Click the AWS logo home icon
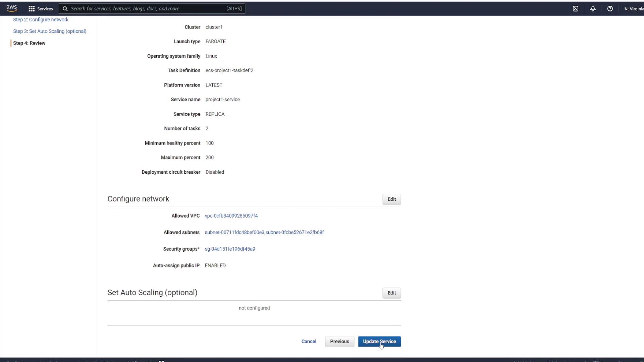Image resolution: width=644 pixels, height=362 pixels. [11, 8]
